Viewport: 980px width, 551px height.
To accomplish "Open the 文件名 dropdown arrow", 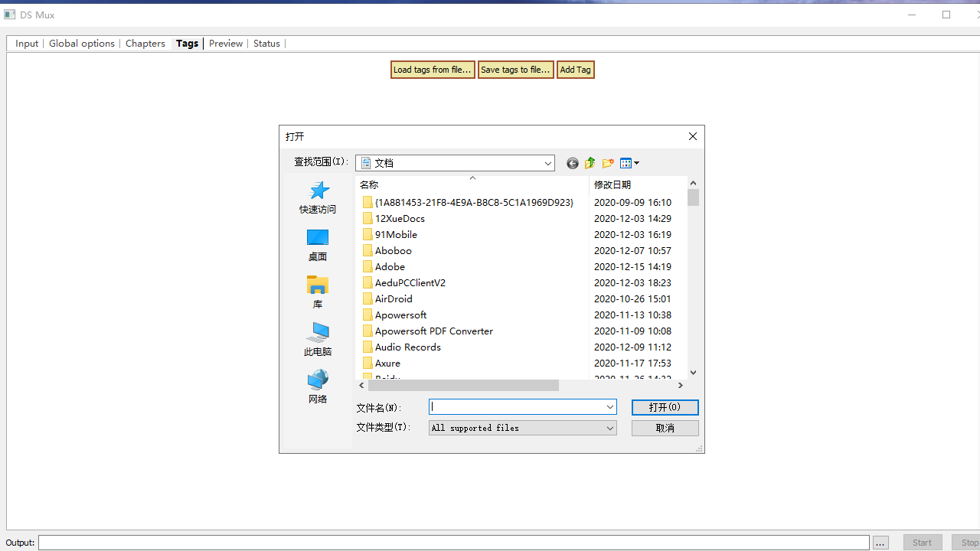I will (609, 407).
